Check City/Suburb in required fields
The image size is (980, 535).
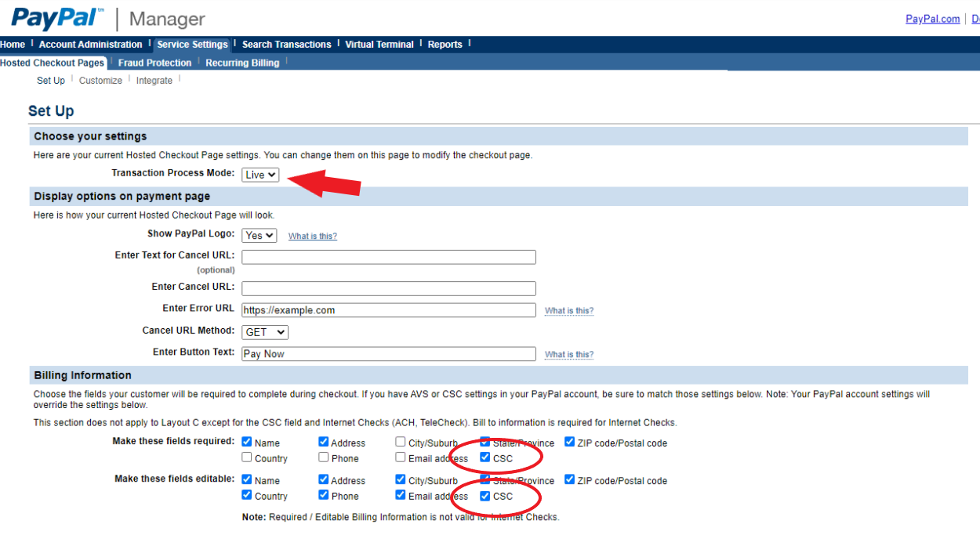[401, 442]
